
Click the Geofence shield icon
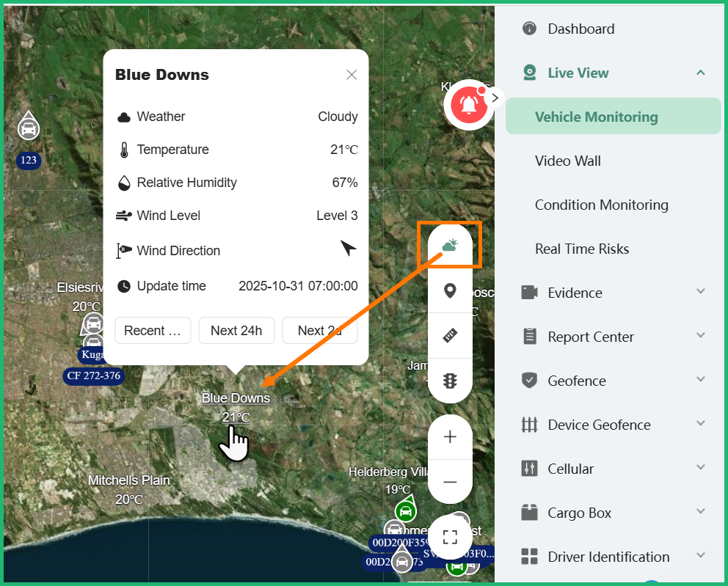530,381
